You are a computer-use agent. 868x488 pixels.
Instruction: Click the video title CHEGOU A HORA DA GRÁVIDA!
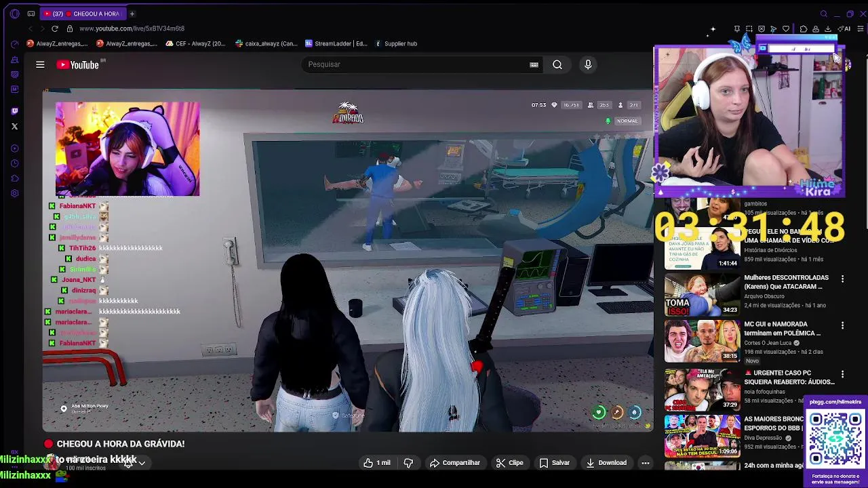point(121,444)
